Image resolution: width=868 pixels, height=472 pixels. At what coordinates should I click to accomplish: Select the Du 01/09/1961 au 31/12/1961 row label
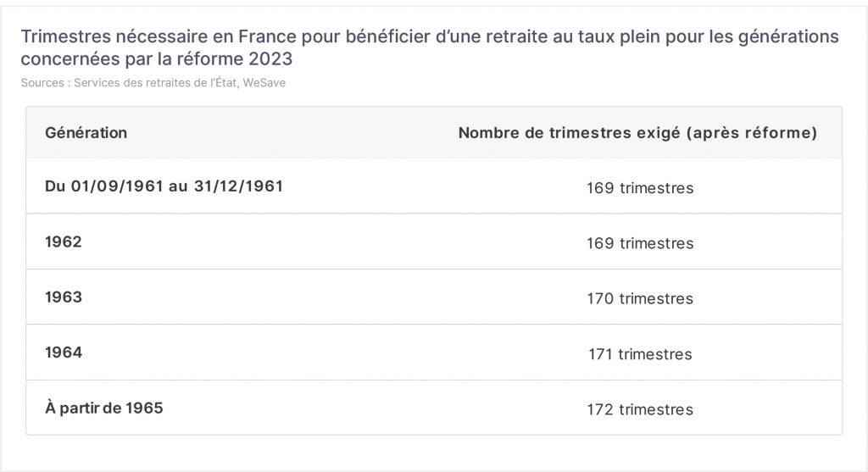click(x=164, y=186)
